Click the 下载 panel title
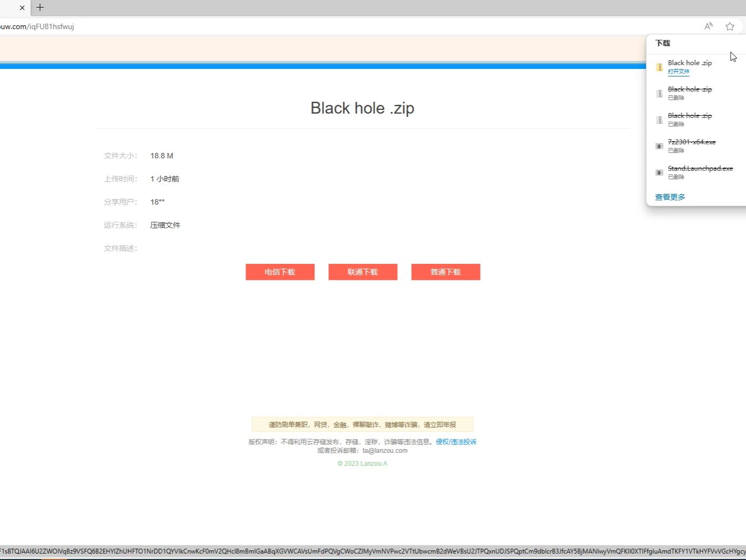 point(663,43)
